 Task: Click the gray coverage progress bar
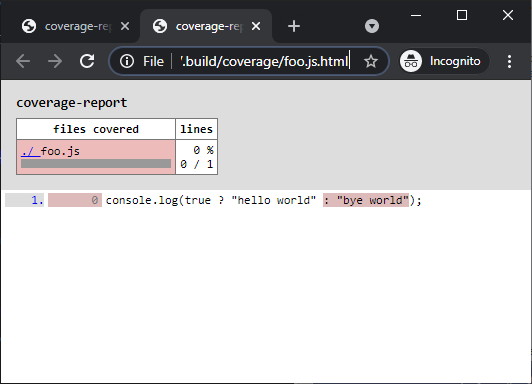[x=96, y=164]
